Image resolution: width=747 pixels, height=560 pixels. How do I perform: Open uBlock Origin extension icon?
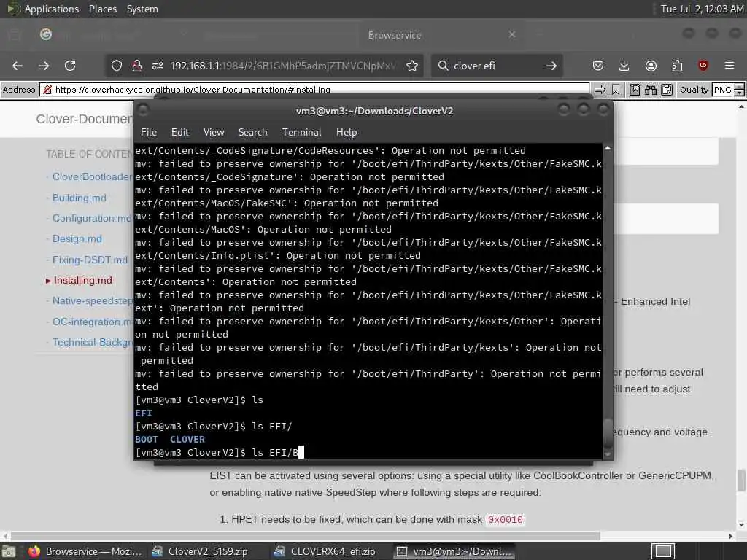click(703, 66)
